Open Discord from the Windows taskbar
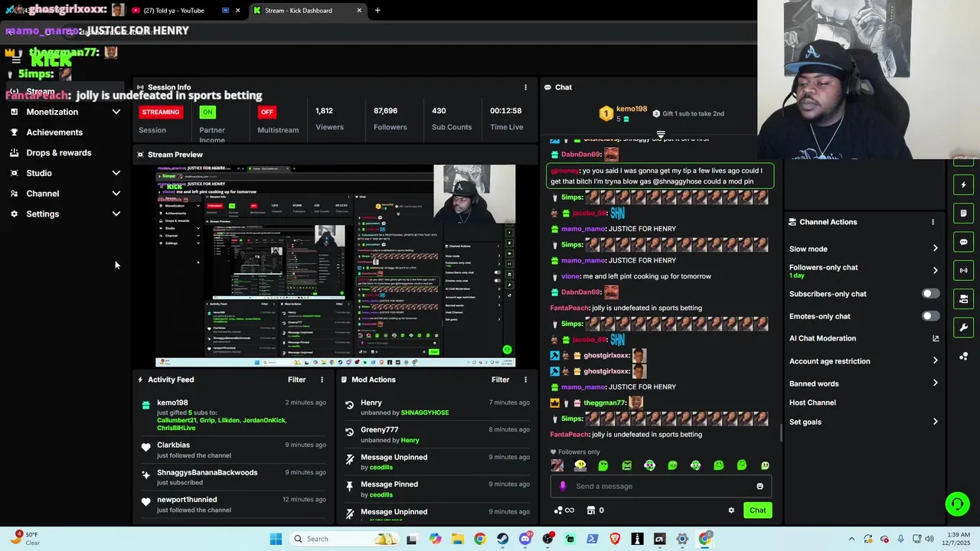Viewport: 980px width, 551px height. point(525,539)
